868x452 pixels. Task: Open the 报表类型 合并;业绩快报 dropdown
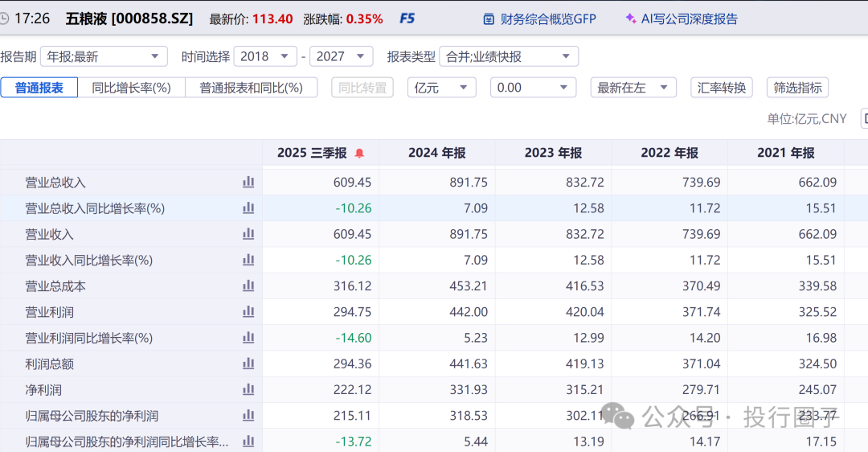[x=509, y=56]
